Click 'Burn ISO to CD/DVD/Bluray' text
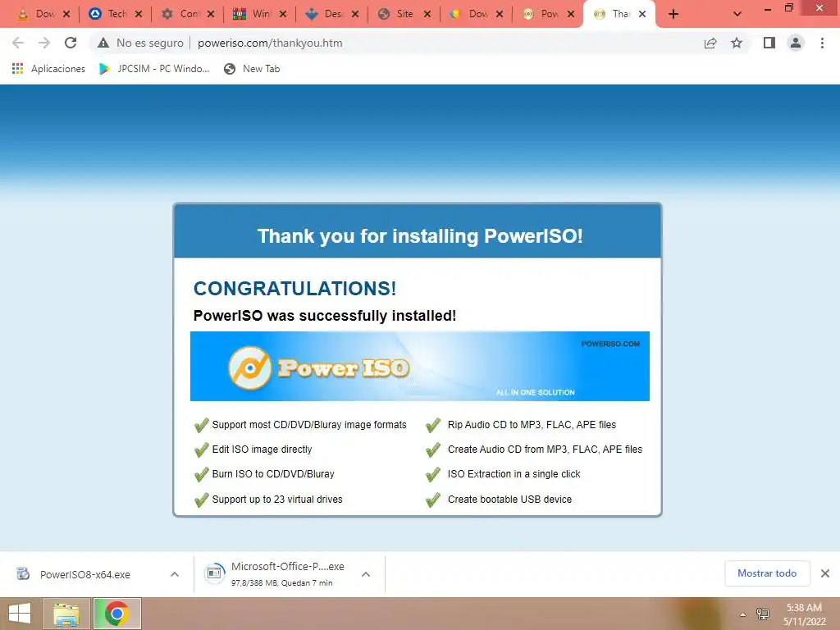This screenshot has height=630, width=840. click(273, 474)
